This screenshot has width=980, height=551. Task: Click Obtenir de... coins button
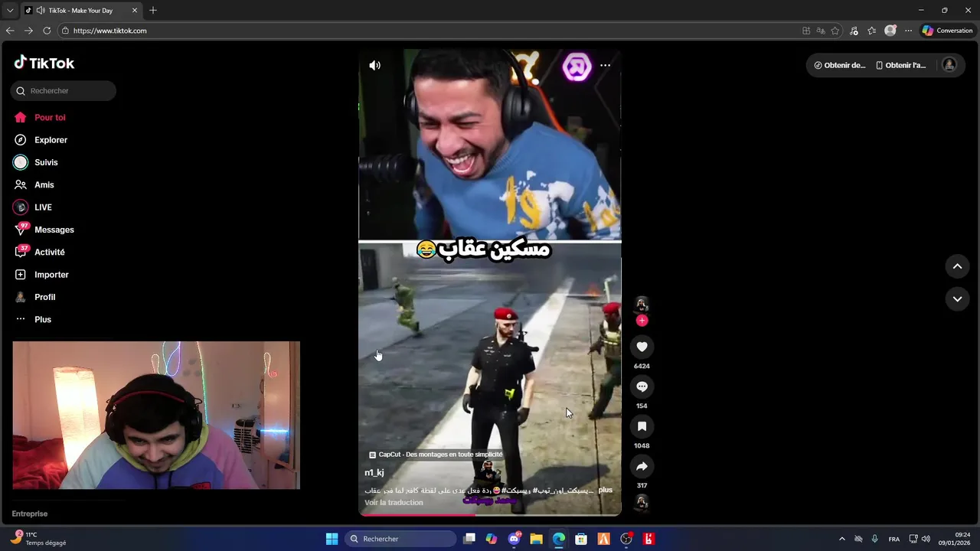pos(840,65)
